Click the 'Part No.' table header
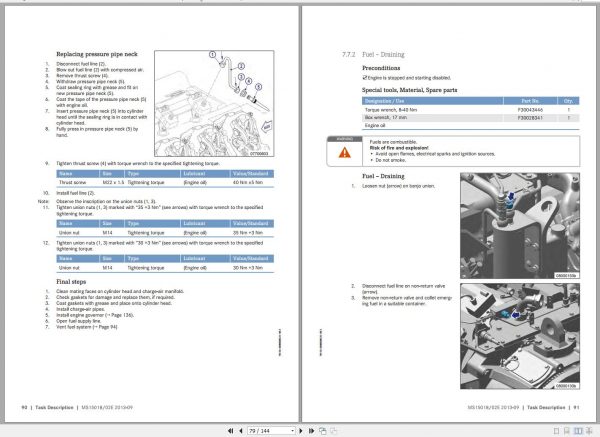600x437 pixels. [x=530, y=101]
